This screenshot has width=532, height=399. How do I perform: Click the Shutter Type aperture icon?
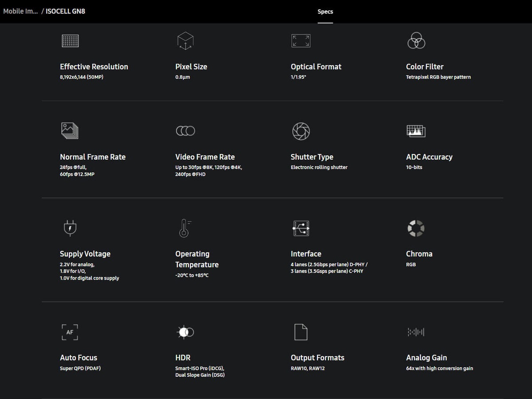coord(301,131)
